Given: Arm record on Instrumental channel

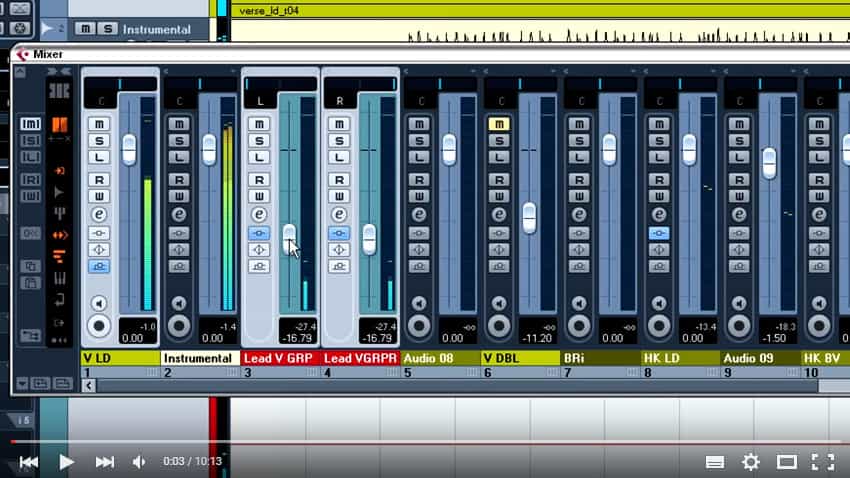Looking at the screenshot, I should pos(179,326).
